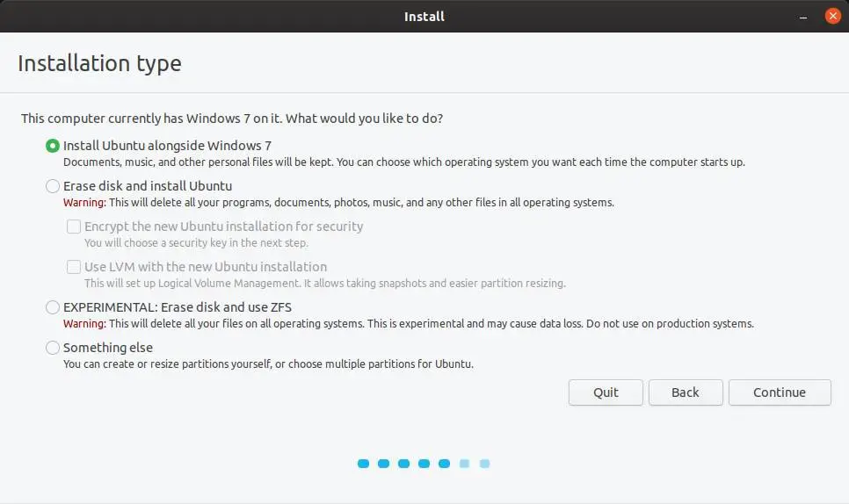Choose Erase disk and install Ubuntu
The width and height of the screenshot is (849, 504).
point(53,186)
